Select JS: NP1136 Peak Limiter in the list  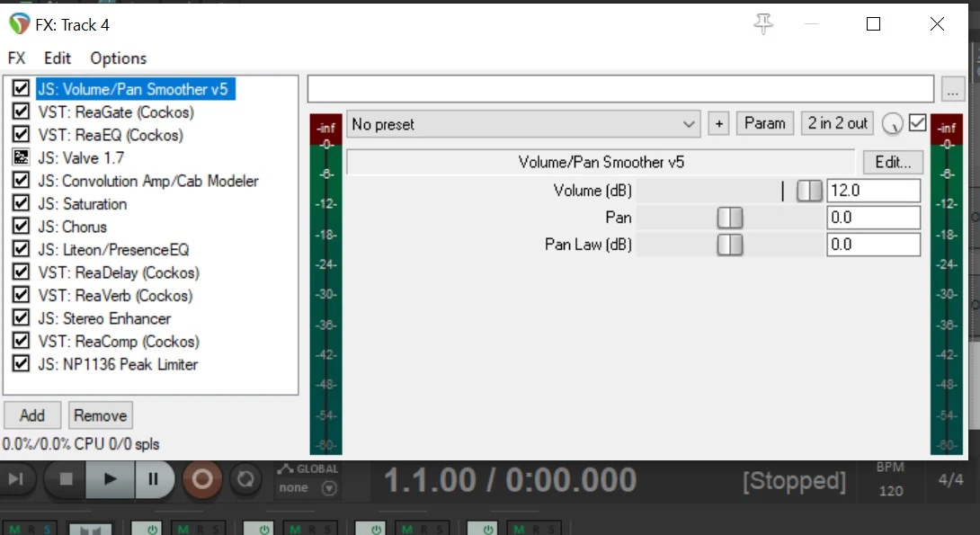point(118,364)
